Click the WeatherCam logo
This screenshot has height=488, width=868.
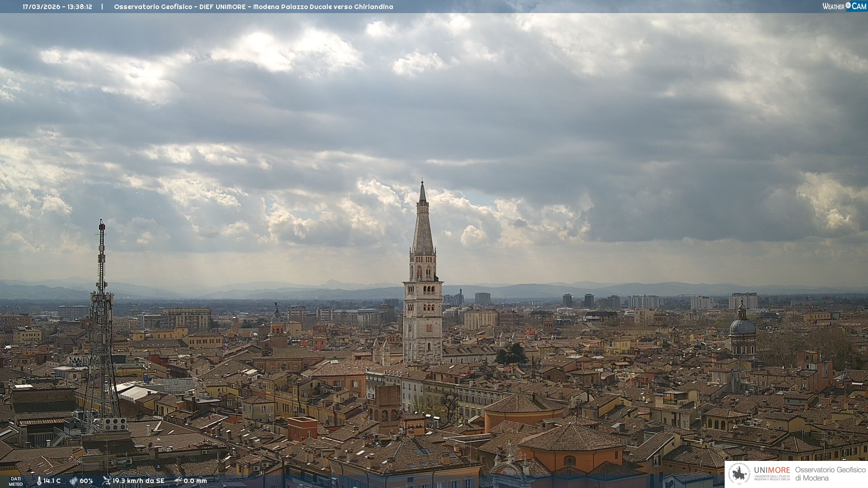pyautogui.click(x=844, y=6)
